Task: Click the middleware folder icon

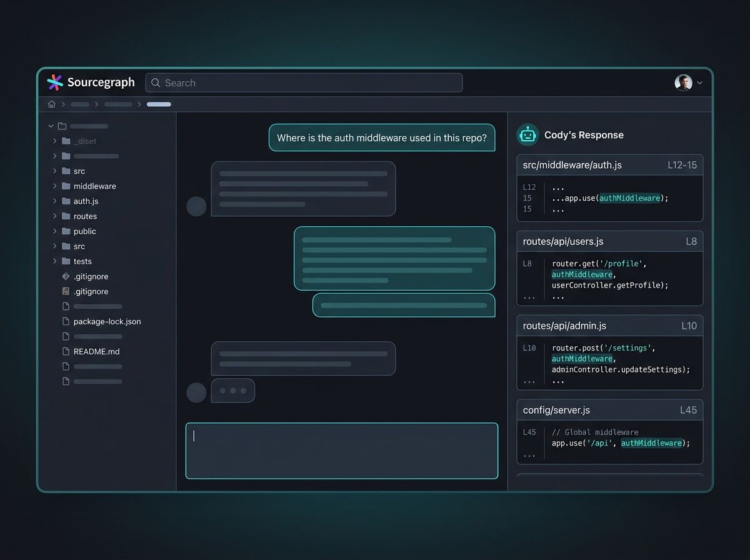Action: click(66, 186)
